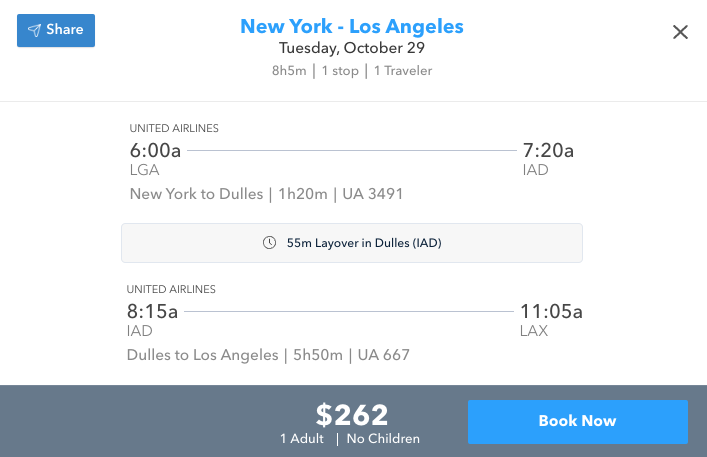Click Dulles to Los Angeles flight info
Viewport: 707px width, 457px height.
coord(268,355)
